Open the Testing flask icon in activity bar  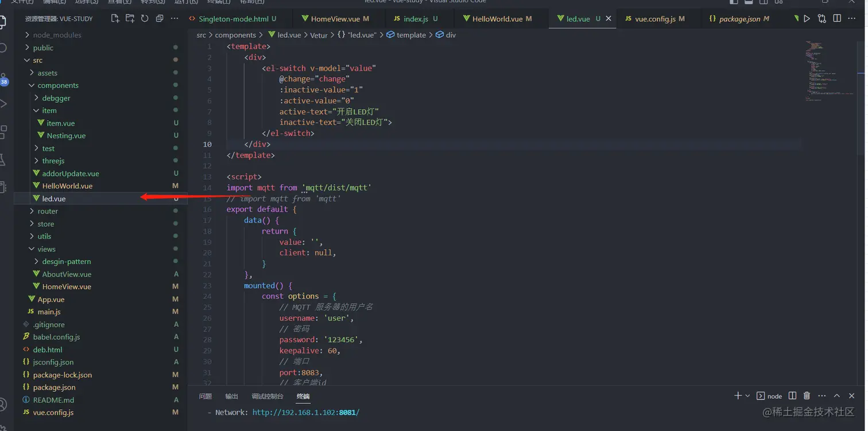(3, 160)
